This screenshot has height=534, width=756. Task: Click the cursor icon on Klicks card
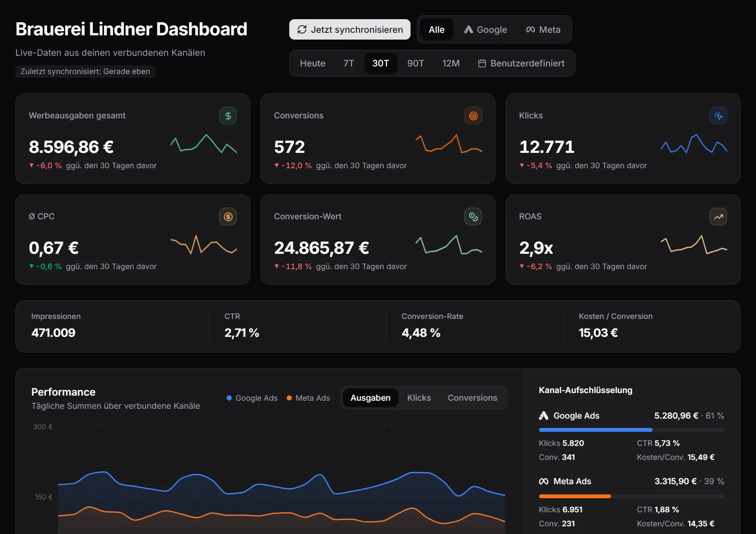(718, 116)
